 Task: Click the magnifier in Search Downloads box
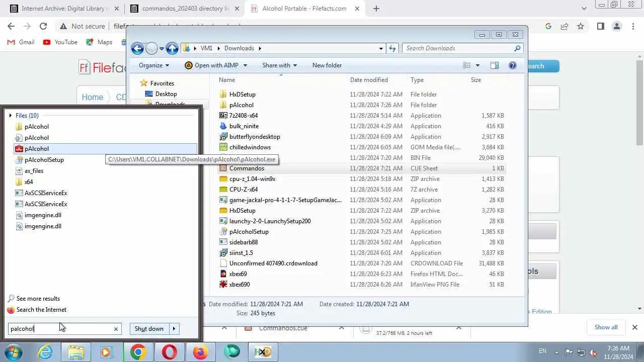point(517,48)
